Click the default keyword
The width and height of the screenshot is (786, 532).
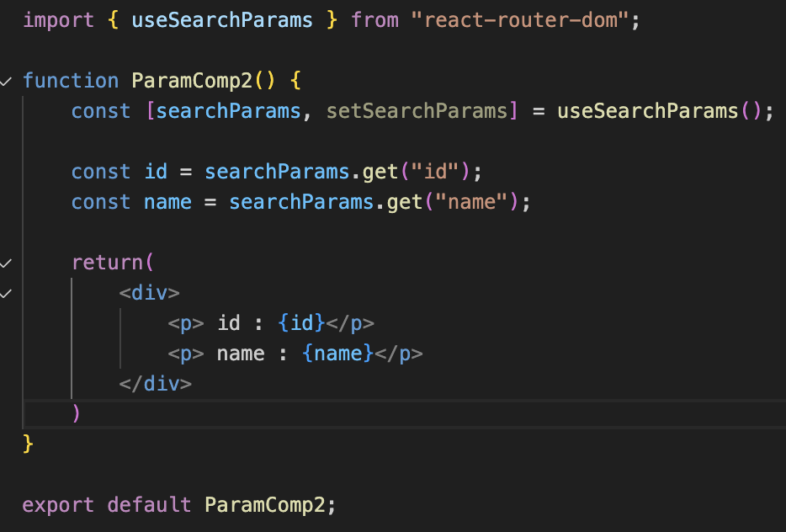click(150, 505)
